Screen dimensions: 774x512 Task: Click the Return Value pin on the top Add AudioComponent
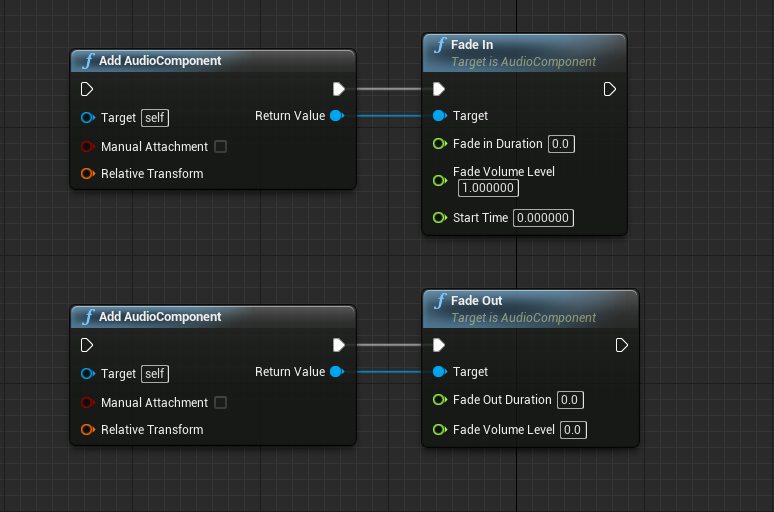click(x=336, y=116)
